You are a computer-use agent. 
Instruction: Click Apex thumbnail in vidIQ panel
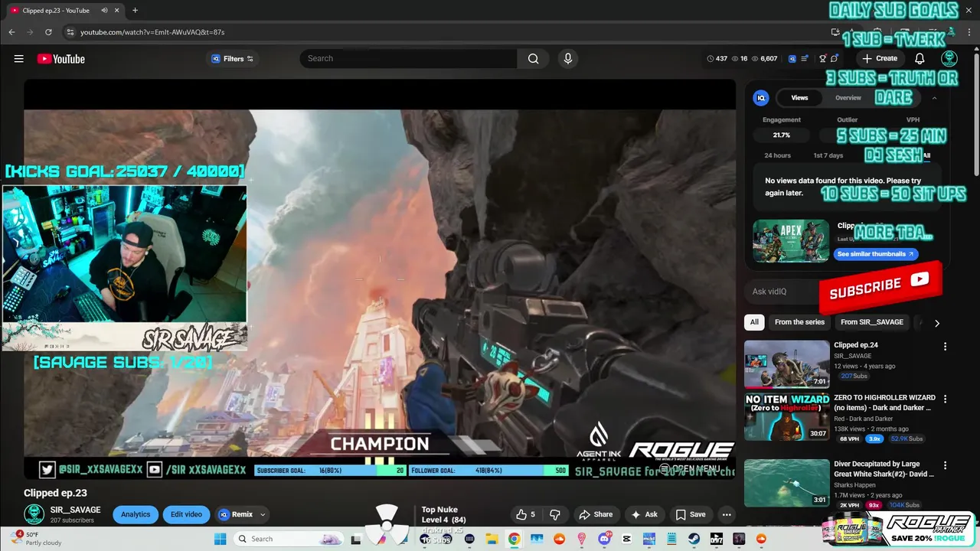[791, 241]
